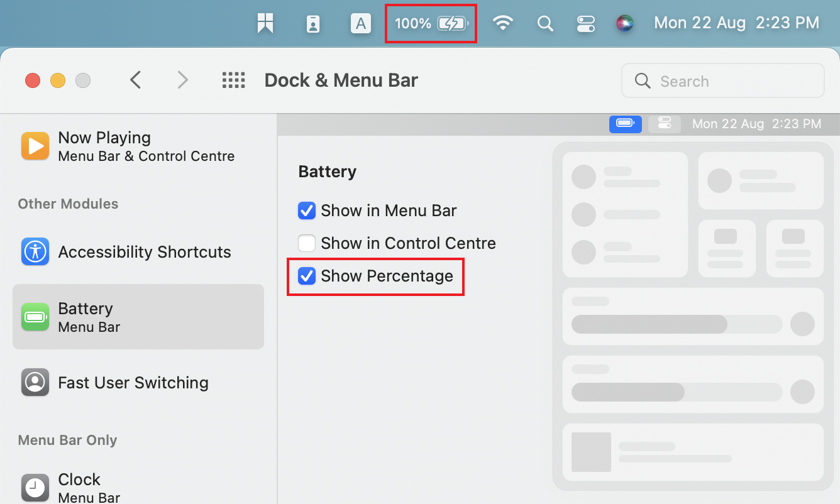This screenshot has width=840, height=504.
Task: Click the battery percentage icon in menu bar
Action: point(431,24)
